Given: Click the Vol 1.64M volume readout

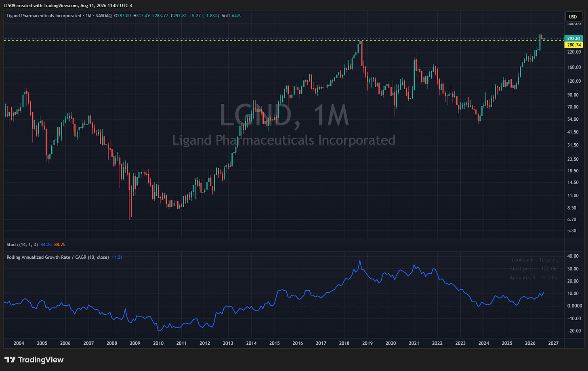Looking at the screenshot, I should click(x=231, y=16).
